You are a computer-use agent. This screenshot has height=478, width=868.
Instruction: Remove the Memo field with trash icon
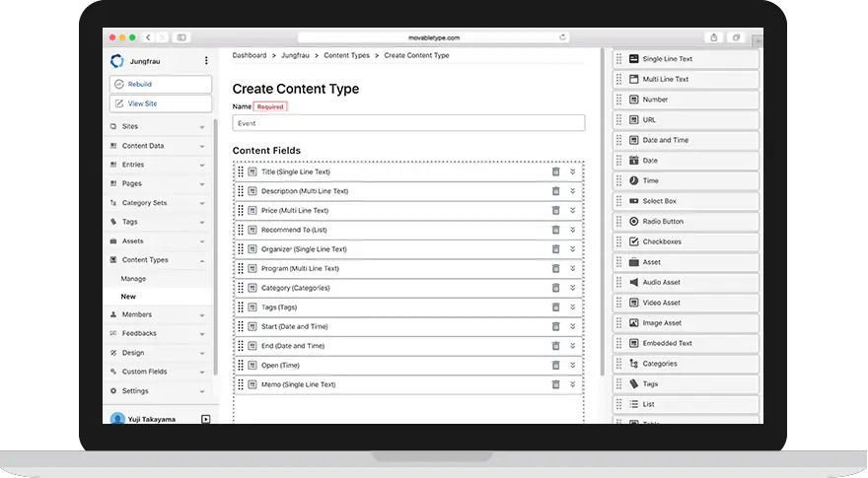coord(555,384)
